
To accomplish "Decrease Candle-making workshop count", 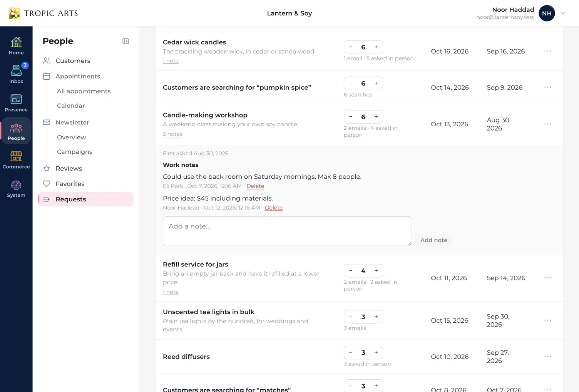I will [x=350, y=117].
